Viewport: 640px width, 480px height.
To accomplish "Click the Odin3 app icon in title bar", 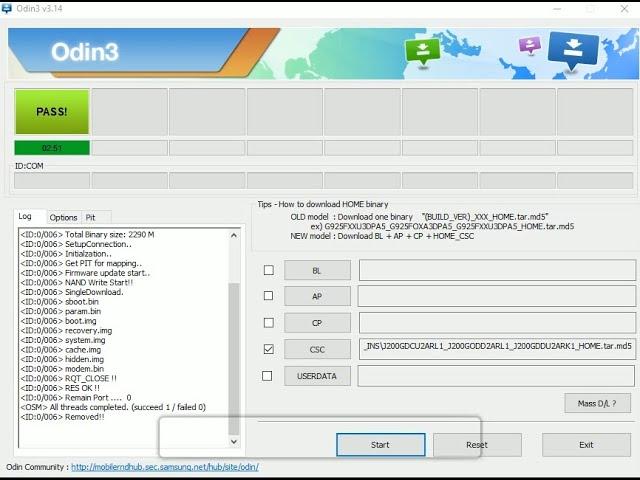I will coord(7,8).
